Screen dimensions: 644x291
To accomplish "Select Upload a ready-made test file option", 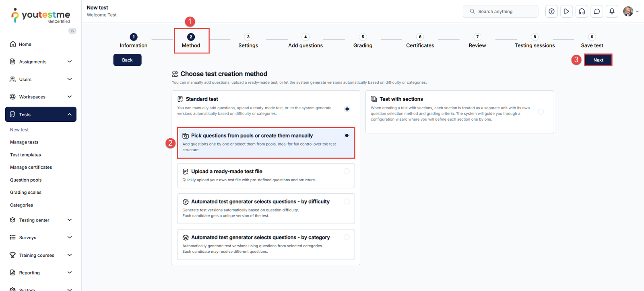I will coord(346,172).
